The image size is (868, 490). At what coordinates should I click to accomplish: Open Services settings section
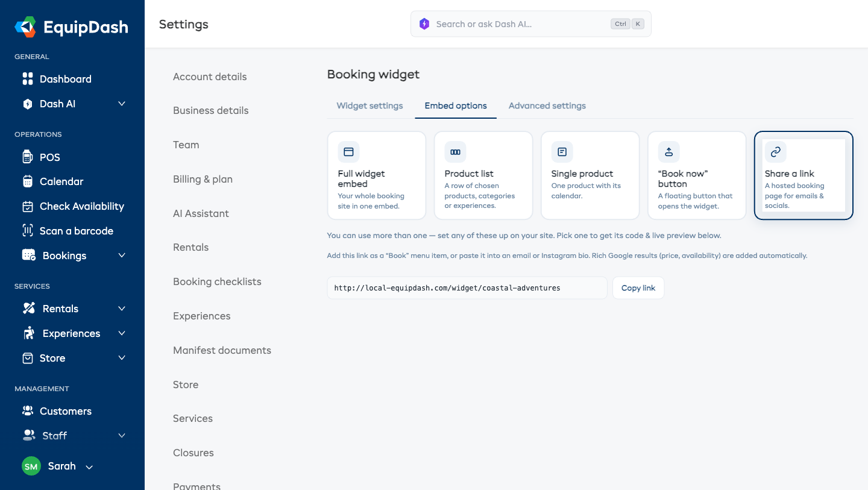coord(193,418)
